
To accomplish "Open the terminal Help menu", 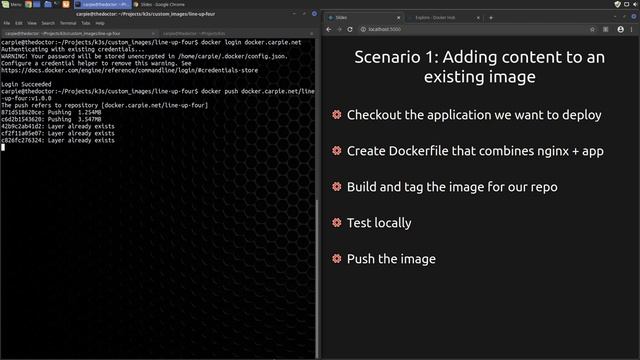I will 100,23.
